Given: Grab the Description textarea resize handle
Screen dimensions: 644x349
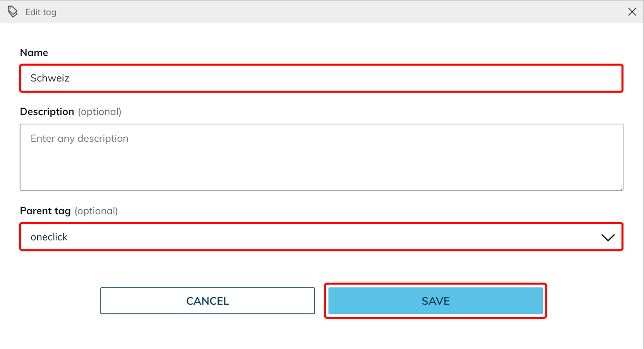Looking at the screenshot, I should 621,188.
